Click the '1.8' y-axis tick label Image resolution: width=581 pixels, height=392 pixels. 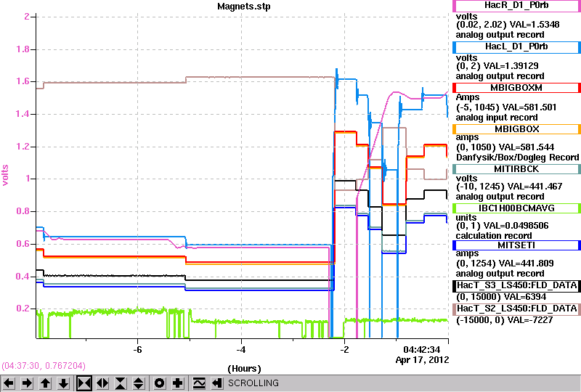[x=23, y=49]
